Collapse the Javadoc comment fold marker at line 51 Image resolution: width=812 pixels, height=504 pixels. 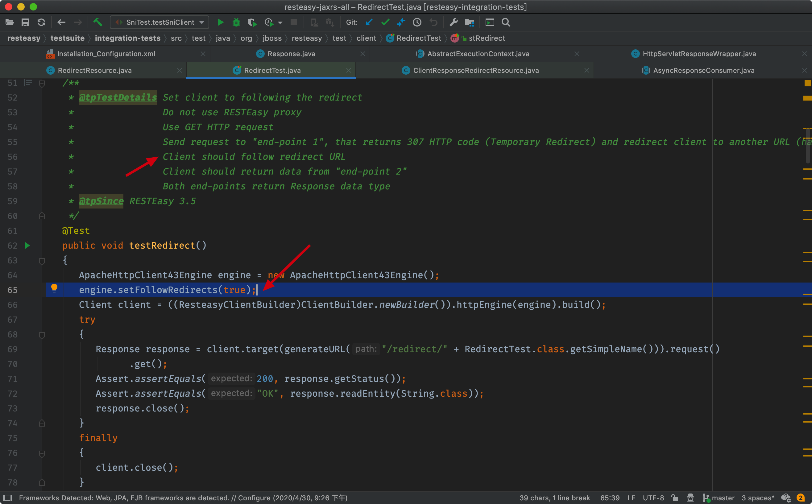pos(42,83)
